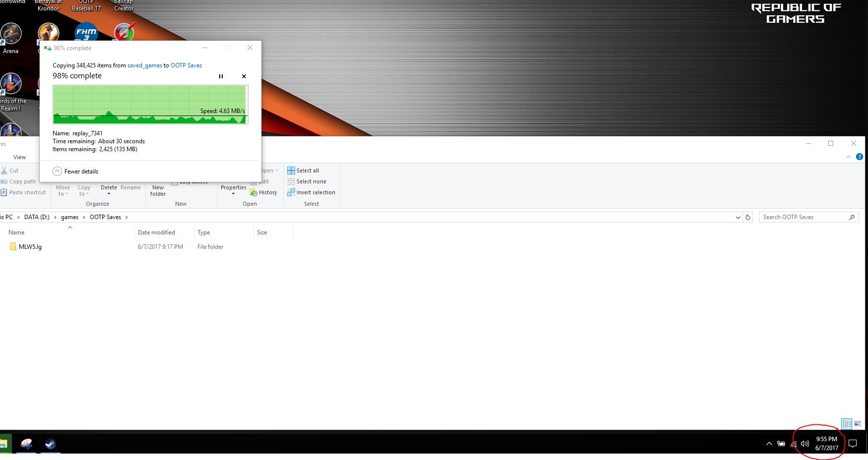The height and width of the screenshot is (460, 868).
Task: Open the Move to dropdown
Action: 63,190
